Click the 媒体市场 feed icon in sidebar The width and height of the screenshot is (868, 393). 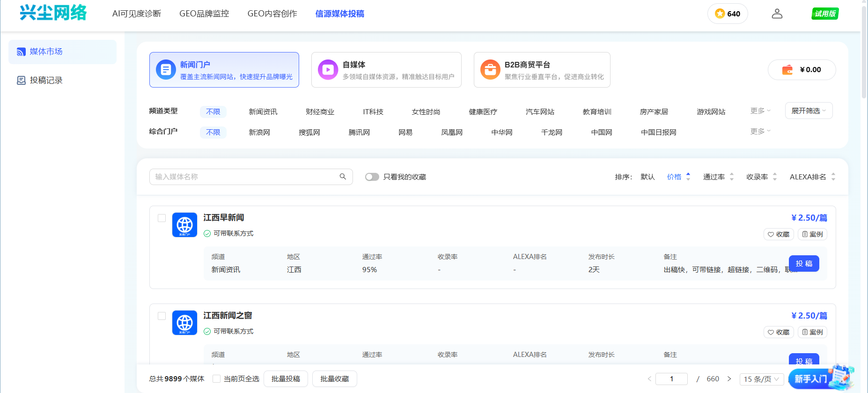(21, 52)
